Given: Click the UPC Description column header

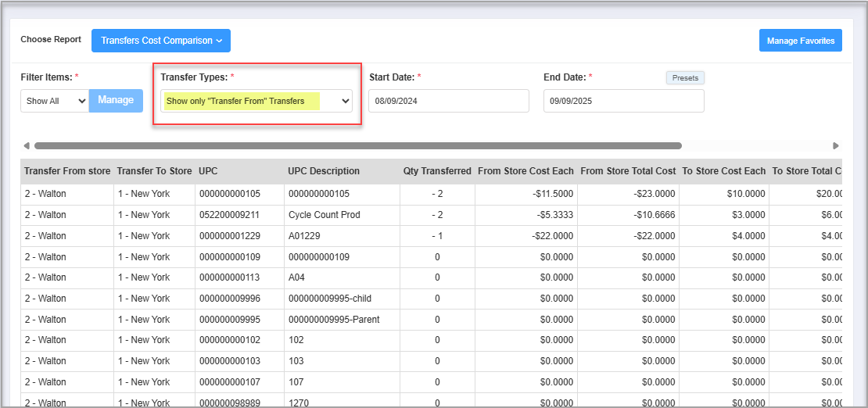Looking at the screenshot, I should coord(324,171).
